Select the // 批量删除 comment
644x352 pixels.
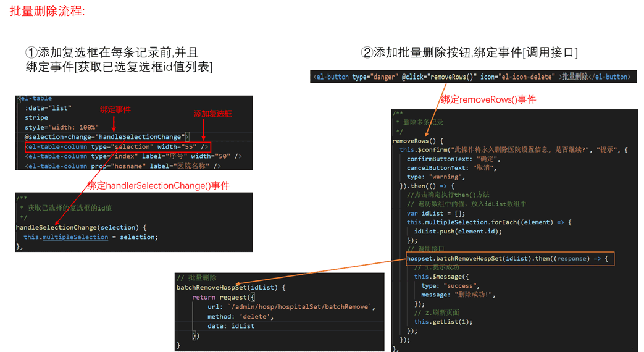click(x=196, y=278)
